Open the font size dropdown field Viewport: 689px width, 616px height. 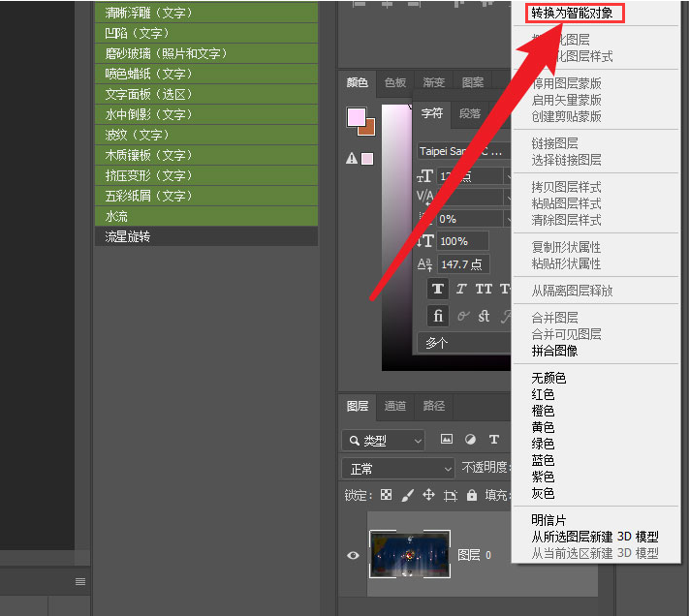pyautogui.click(x=474, y=176)
